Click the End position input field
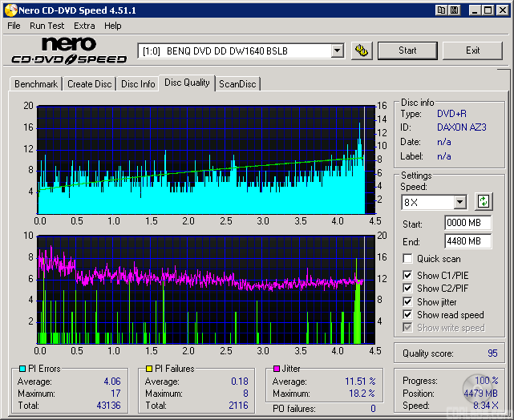The image size is (514, 420). 468,240
